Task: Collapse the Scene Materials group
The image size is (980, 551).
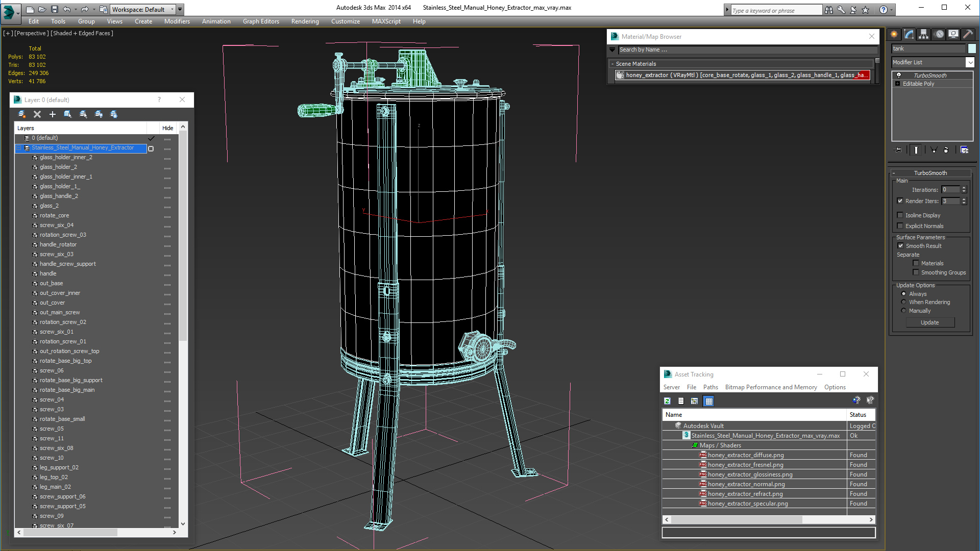Action: tap(612, 64)
